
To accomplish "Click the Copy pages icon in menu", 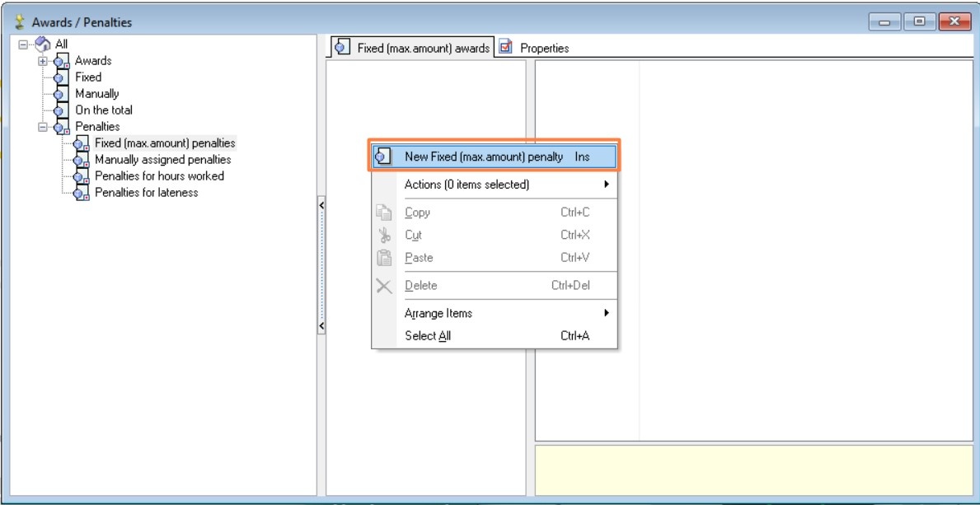I will click(x=383, y=213).
